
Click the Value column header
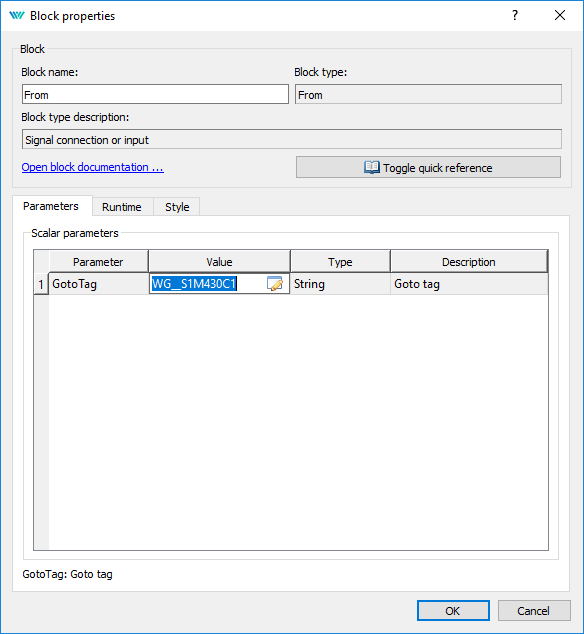tap(219, 262)
